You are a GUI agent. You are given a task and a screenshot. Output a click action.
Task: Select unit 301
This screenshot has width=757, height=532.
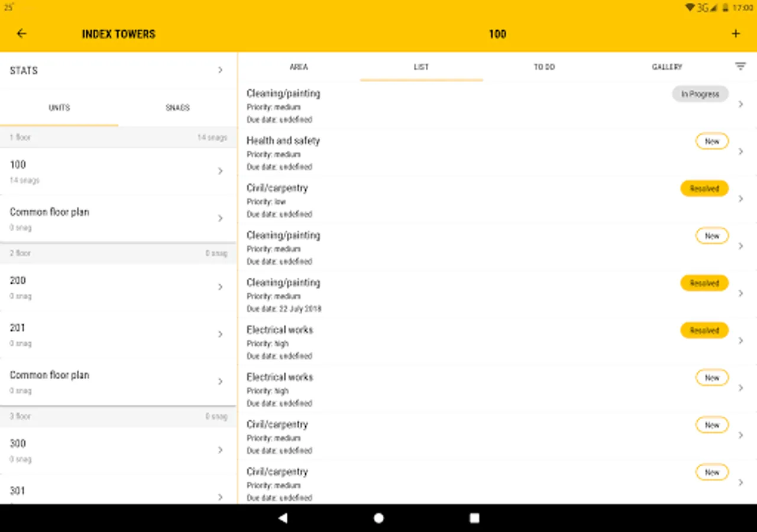(x=118, y=490)
